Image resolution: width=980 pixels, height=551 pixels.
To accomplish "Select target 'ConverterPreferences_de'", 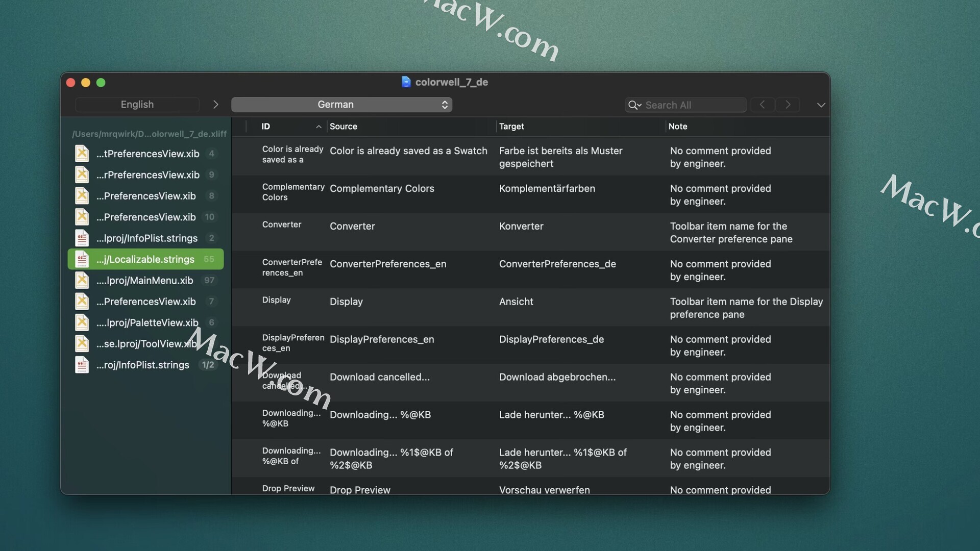I will pyautogui.click(x=557, y=264).
